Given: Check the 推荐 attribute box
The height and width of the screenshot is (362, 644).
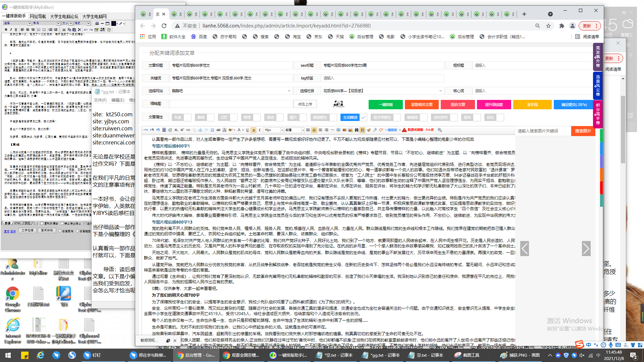Looking at the screenshot, I should coord(211,117).
